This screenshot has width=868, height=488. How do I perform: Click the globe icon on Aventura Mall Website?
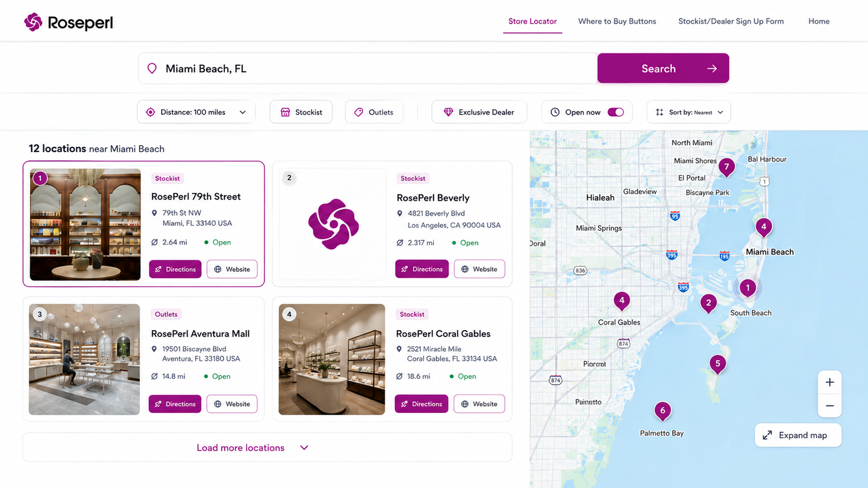[218, 404]
